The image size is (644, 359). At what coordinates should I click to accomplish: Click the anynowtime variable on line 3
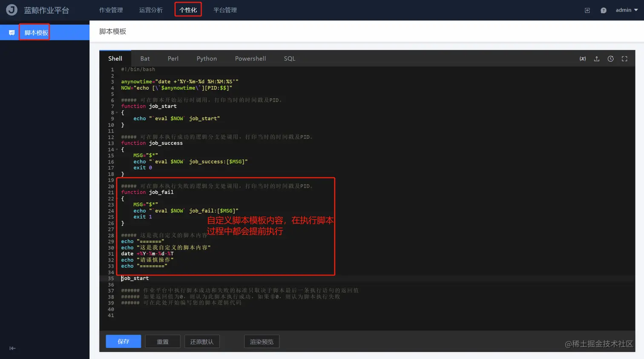pyautogui.click(x=136, y=82)
